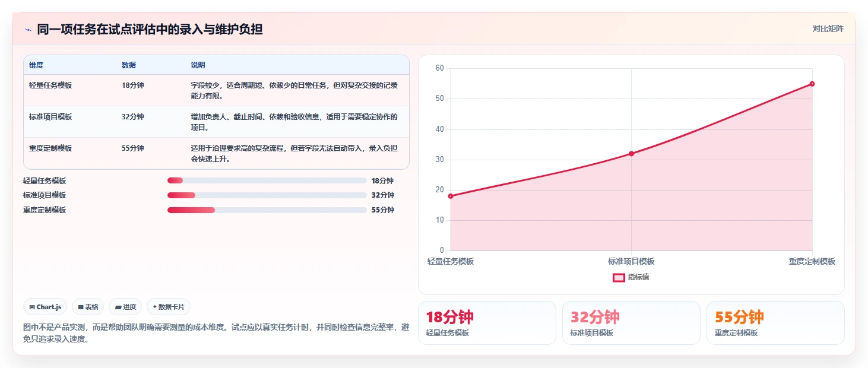Image resolution: width=868 pixels, height=368 pixels.
Task: Click the 55分钟 value beside progress bar
Action: pyautogui.click(x=383, y=210)
